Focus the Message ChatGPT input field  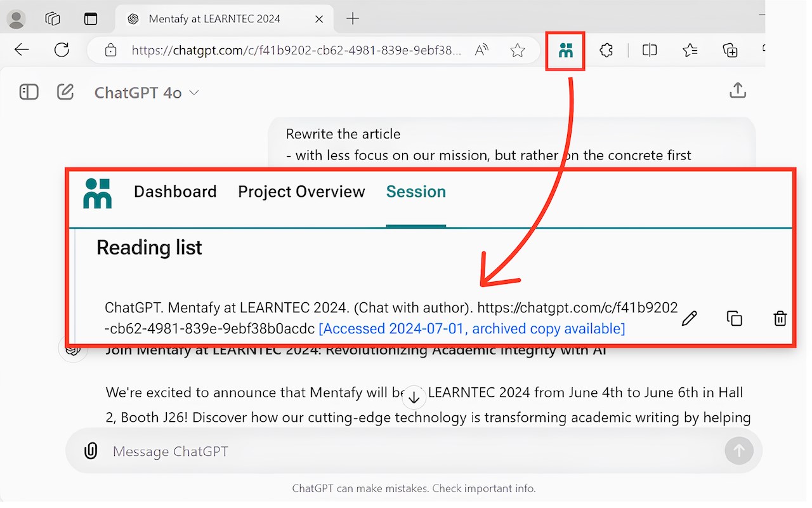point(412,451)
